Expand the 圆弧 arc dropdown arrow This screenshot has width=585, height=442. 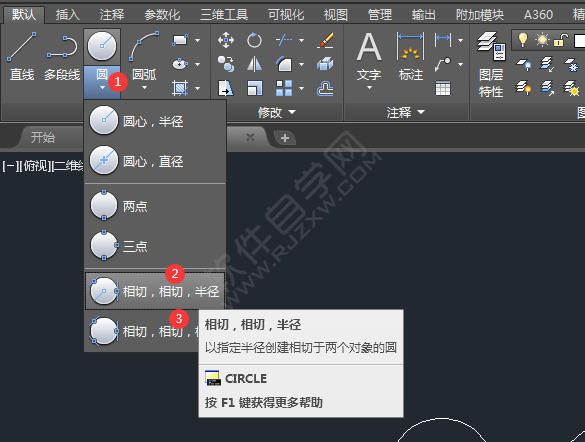144,88
